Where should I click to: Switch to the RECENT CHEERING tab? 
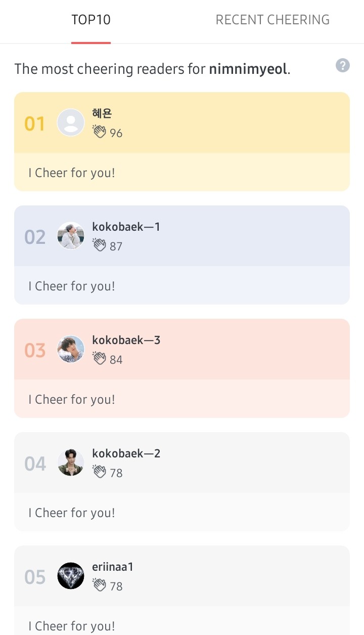[272, 20]
